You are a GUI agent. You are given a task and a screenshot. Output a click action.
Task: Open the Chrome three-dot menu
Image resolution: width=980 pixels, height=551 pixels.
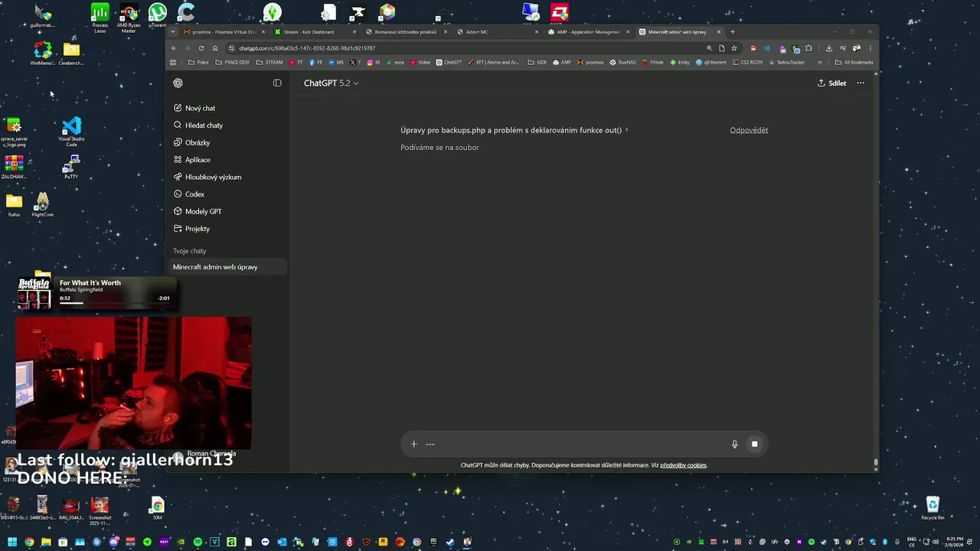point(871,48)
